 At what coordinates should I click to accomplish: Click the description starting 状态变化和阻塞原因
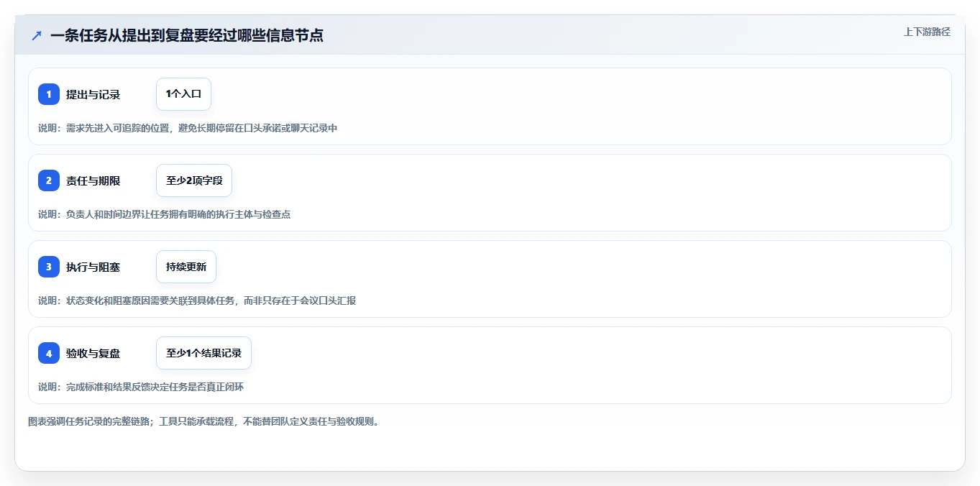pos(197,301)
